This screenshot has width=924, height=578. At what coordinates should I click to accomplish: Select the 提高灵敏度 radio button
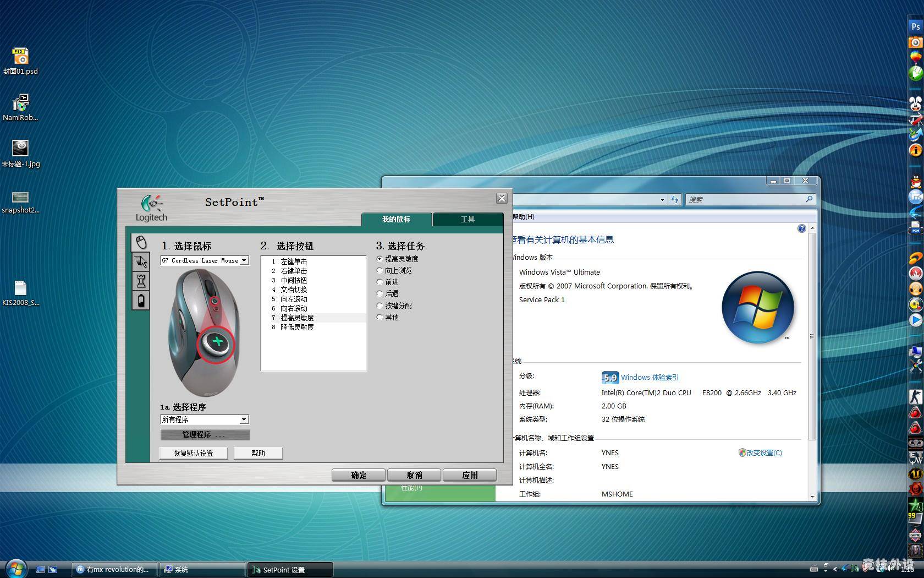tap(380, 259)
